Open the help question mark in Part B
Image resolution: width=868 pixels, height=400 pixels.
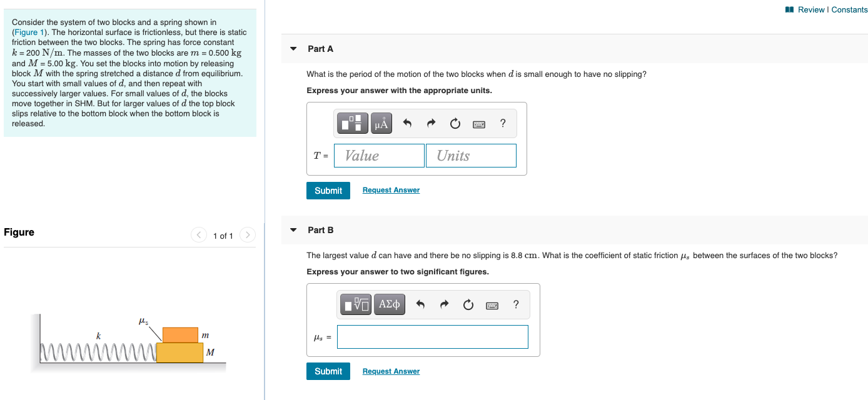click(515, 304)
